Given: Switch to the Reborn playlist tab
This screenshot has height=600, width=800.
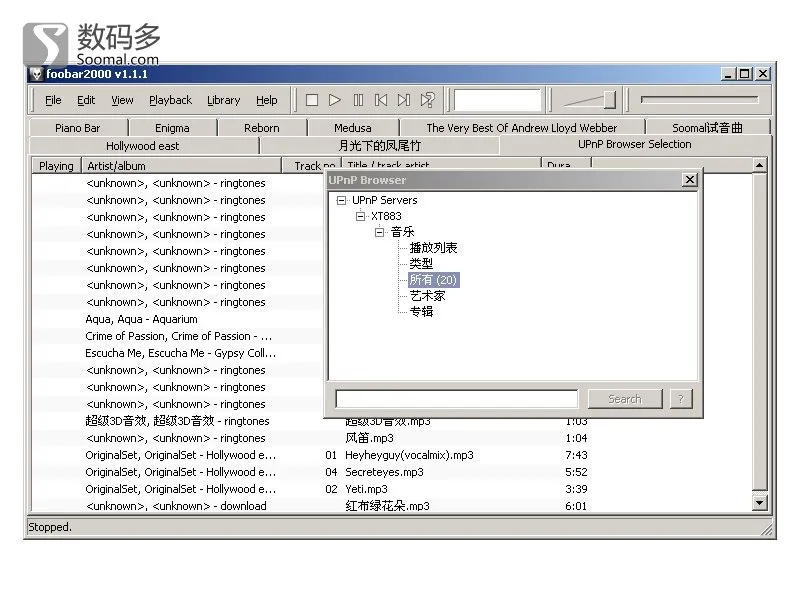Looking at the screenshot, I should coord(262,128).
